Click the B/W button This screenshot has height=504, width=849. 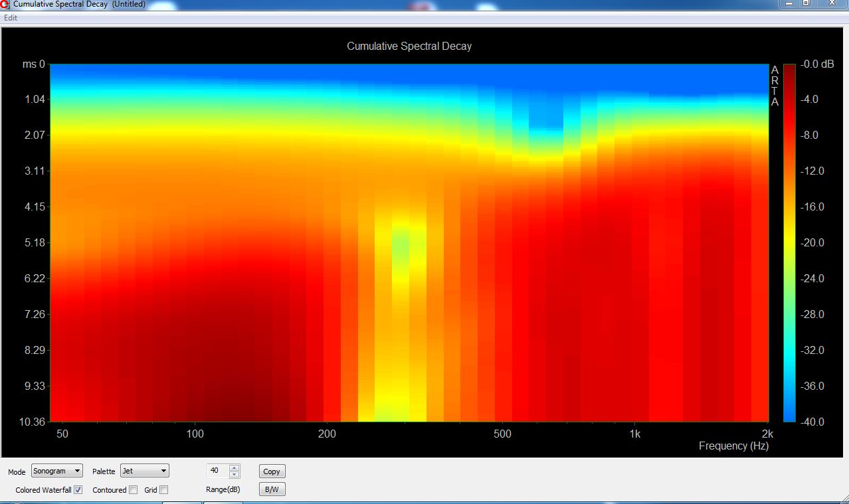pyautogui.click(x=272, y=489)
